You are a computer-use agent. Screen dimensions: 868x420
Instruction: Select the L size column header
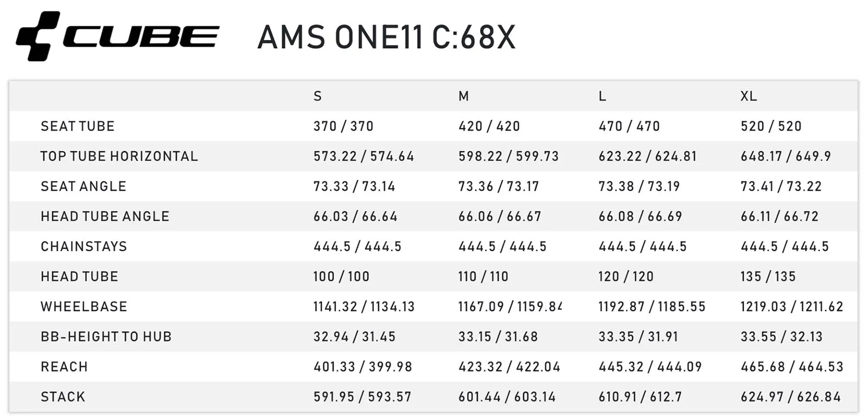click(x=602, y=96)
